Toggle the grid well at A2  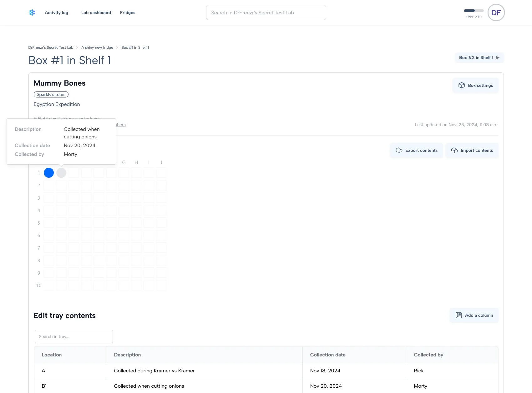[x=49, y=185]
